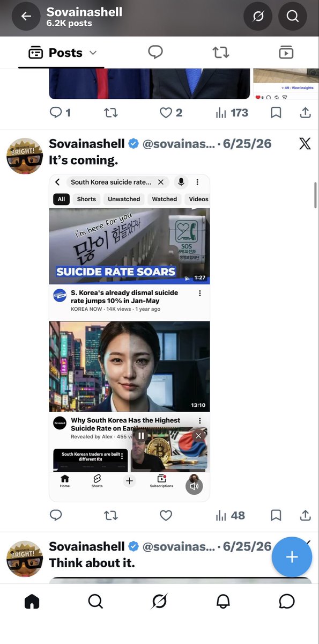This screenshot has height=644, width=319.
Task: Open avatar on "Think about it." post
Action: [x=25, y=559]
